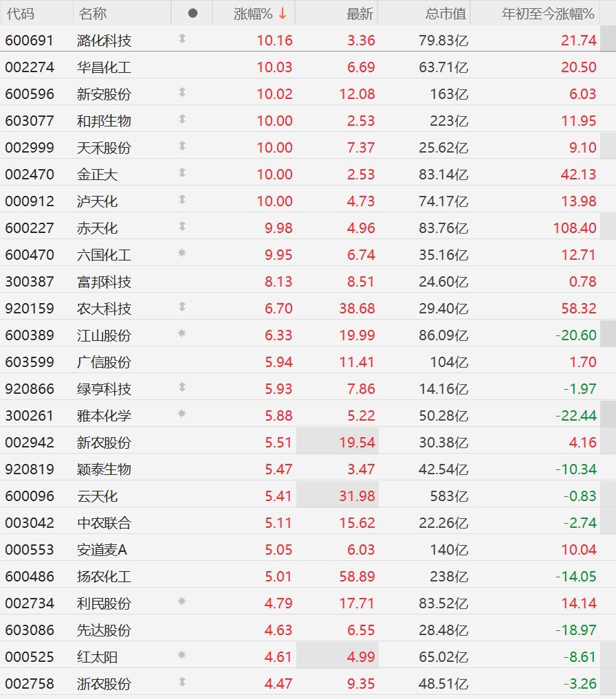Sort by 总市值 column header

(445, 14)
